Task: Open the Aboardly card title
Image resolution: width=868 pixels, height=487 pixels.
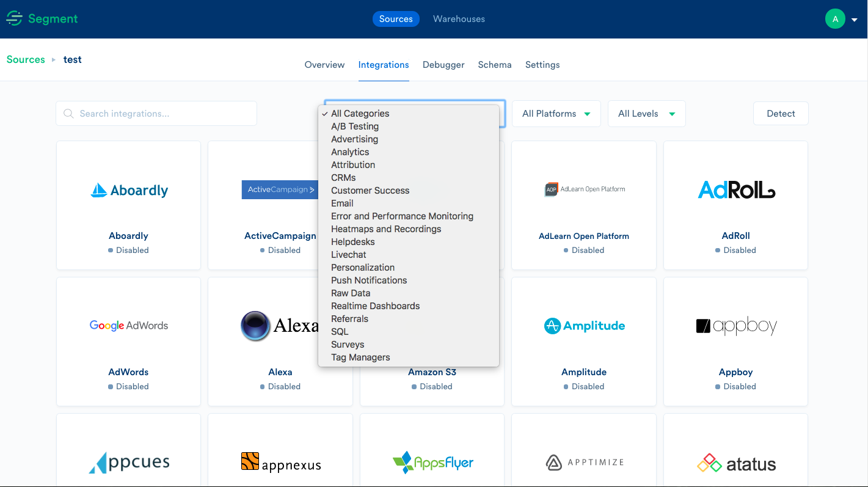Action: pyautogui.click(x=129, y=236)
